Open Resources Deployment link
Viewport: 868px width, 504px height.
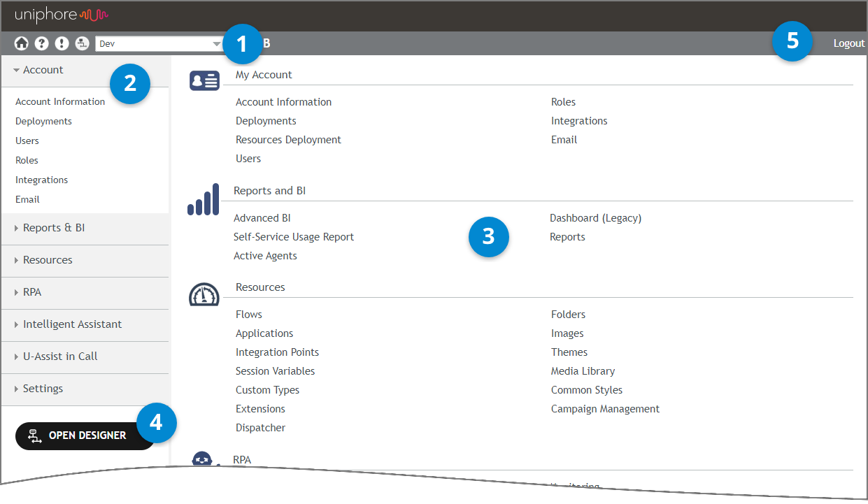point(288,140)
